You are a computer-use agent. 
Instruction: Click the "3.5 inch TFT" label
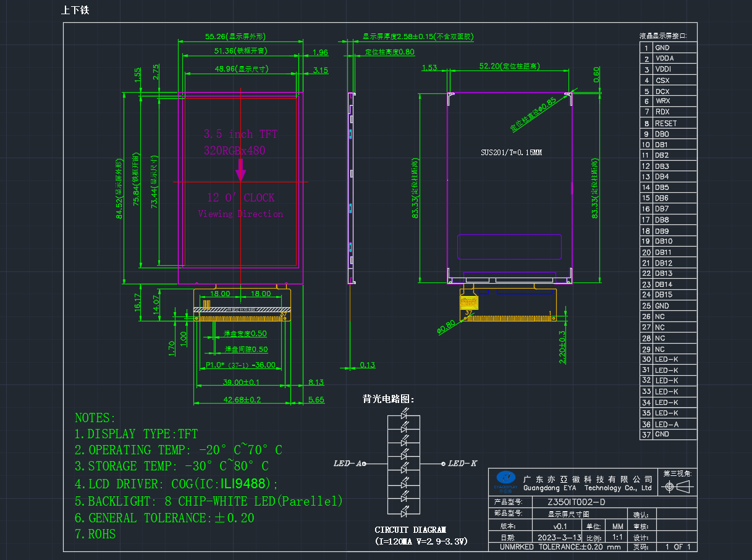(x=241, y=134)
